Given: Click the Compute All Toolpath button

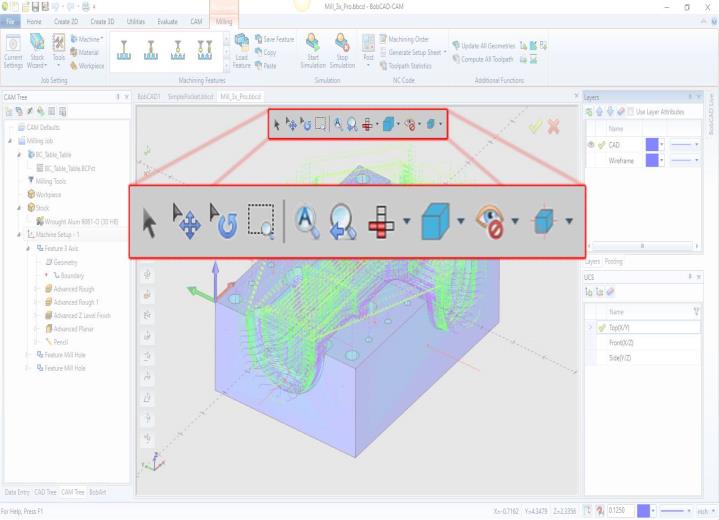Looking at the screenshot, I should [489, 59].
